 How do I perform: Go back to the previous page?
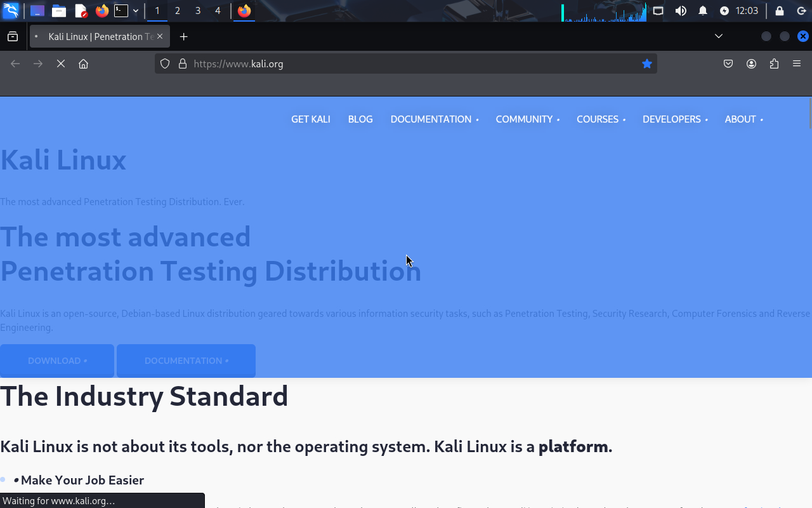pos(15,63)
